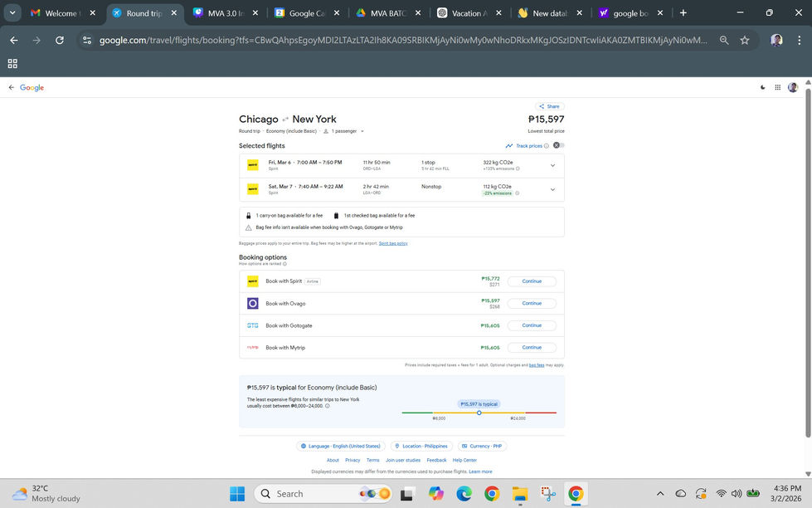The height and width of the screenshot is (508, 812).
Task: Open the About footer link
Action: click(333, 461)
